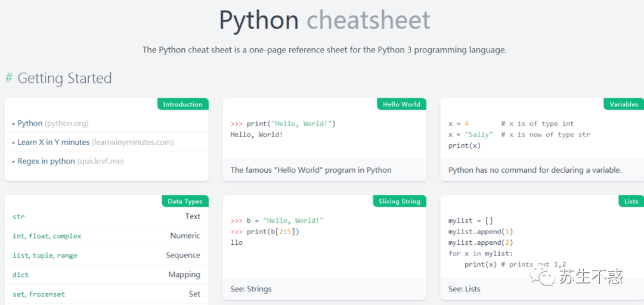Click the print(b[2:5]) code line
The image size is (644, 305).
pos(265,232)
